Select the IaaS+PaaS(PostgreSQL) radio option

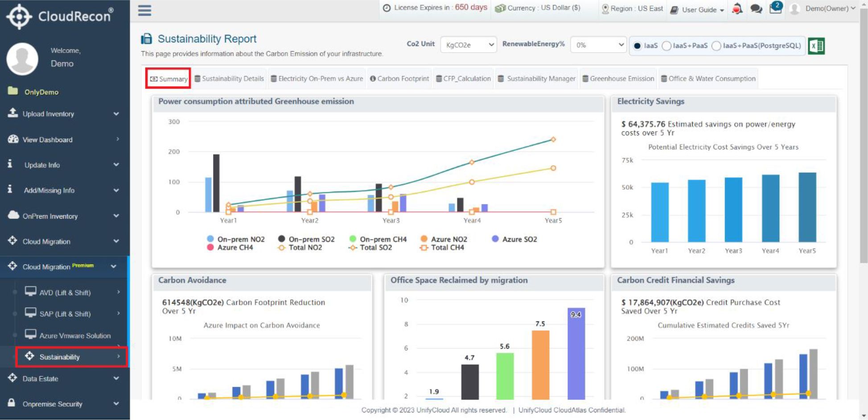coord(716,45)
